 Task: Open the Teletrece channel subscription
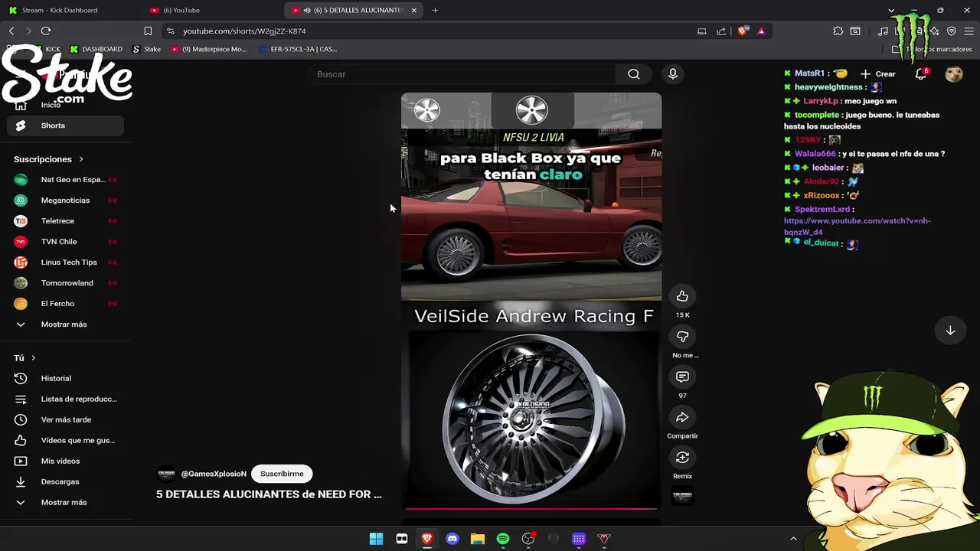[x=65, y=221]
